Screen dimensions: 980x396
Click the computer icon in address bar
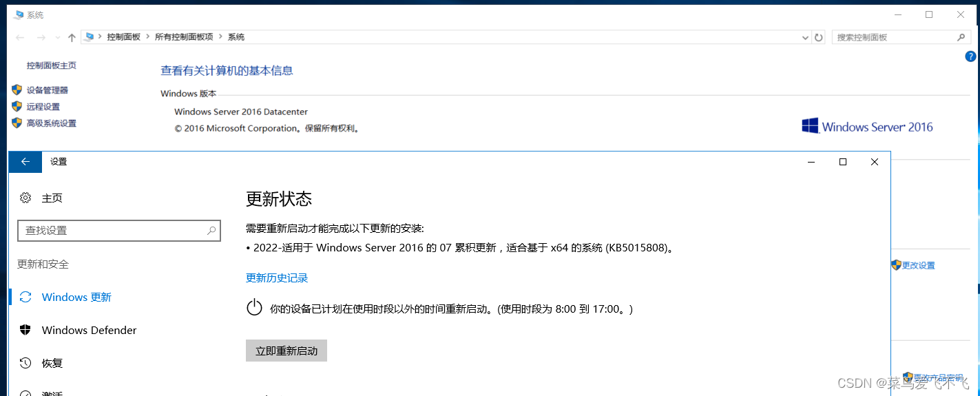(x=88, y=37)
